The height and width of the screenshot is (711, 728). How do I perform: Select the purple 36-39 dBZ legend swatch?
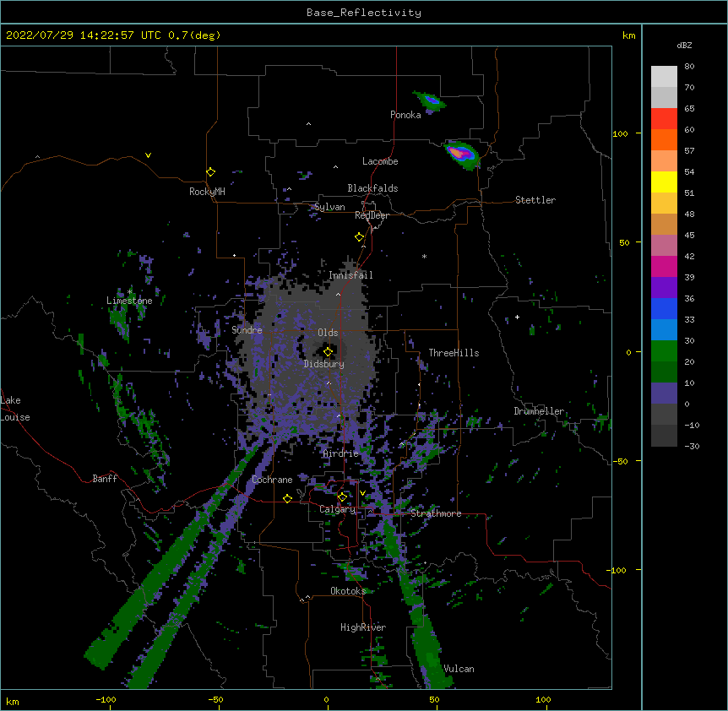[664, 288]
